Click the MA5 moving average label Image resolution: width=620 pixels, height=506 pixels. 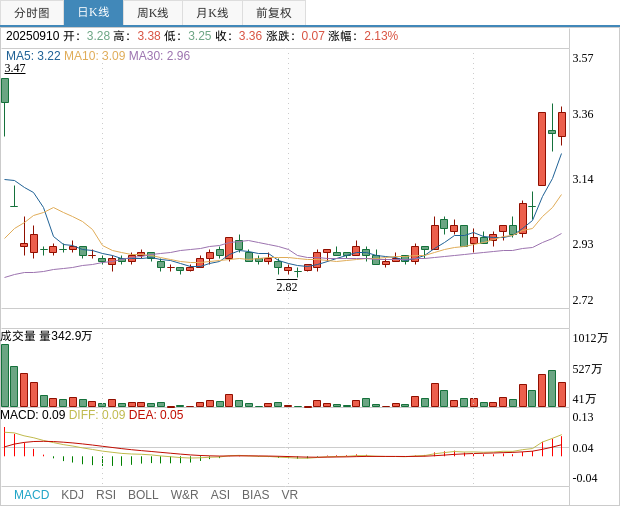click(33, 56)
